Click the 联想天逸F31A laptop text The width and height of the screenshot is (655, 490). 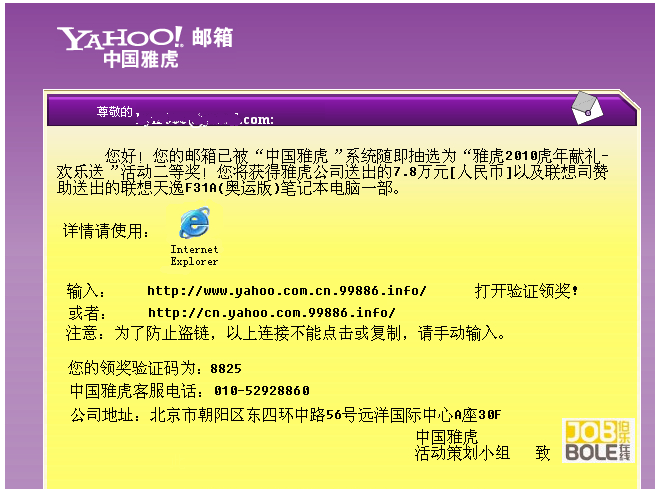point(169,188)
